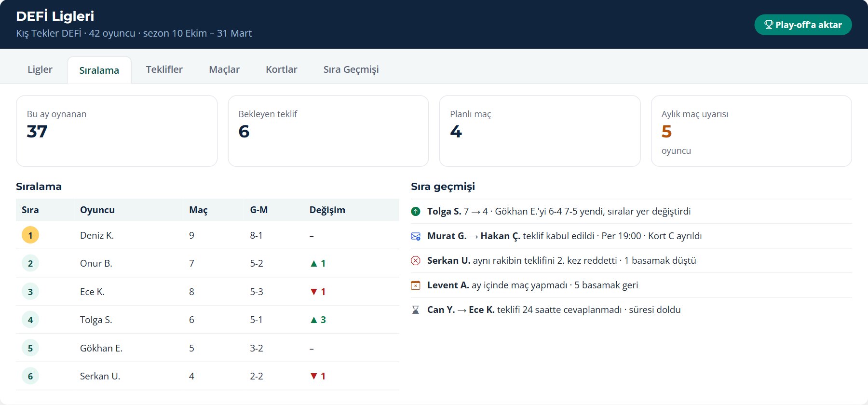Viewport: 868px width, 405px height.
Task: Click the rank 3 badge for Ece K.
Action: (30, 292)
